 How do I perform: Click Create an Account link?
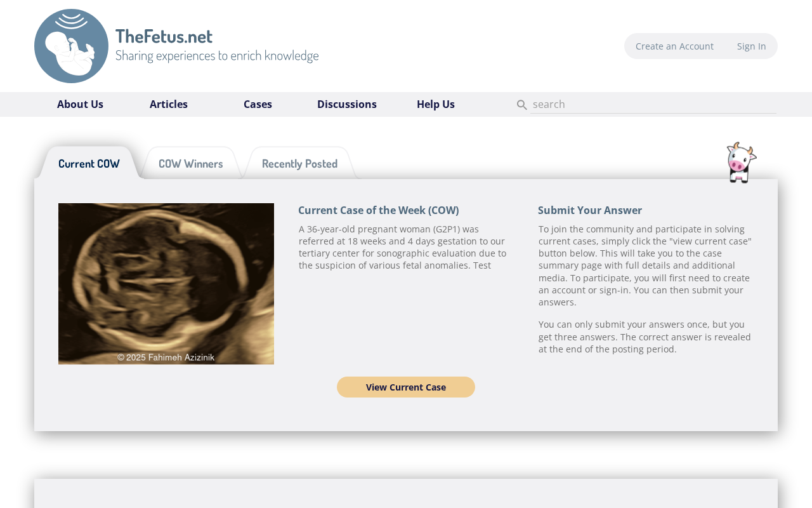pyautogui.click(x=674, y=46)
